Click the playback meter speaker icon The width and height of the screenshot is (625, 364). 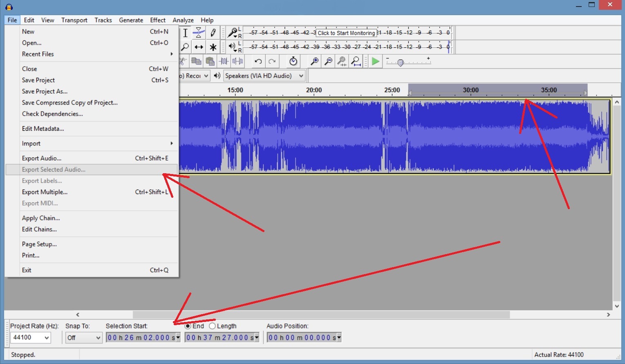pos(232,46)
